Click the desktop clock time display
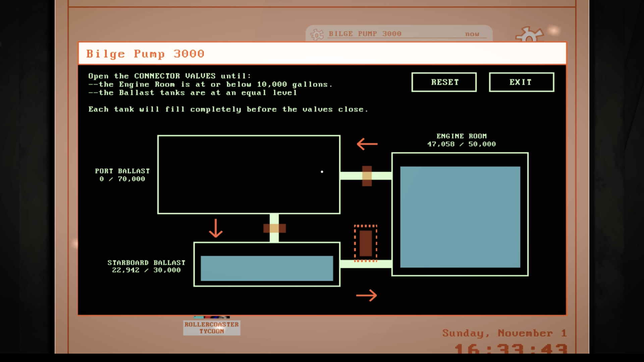Image resolution: width=644 pixels, height=362 pixels. (x=511, y=349)
